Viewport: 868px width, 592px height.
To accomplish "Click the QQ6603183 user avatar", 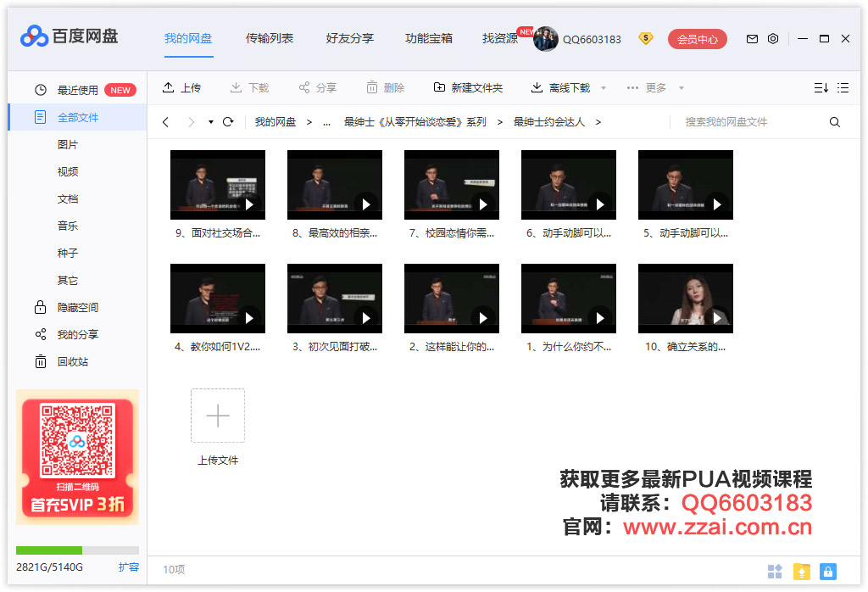I will coord(545,39).
